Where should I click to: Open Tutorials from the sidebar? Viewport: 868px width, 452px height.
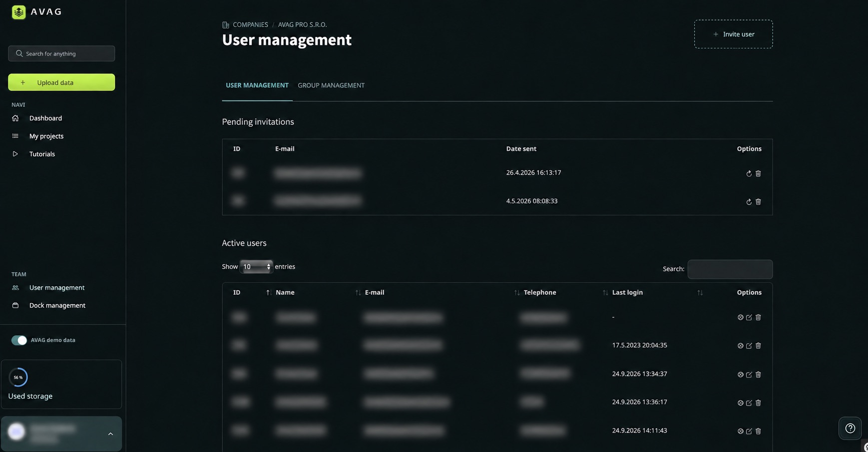(x=42, y=154)
